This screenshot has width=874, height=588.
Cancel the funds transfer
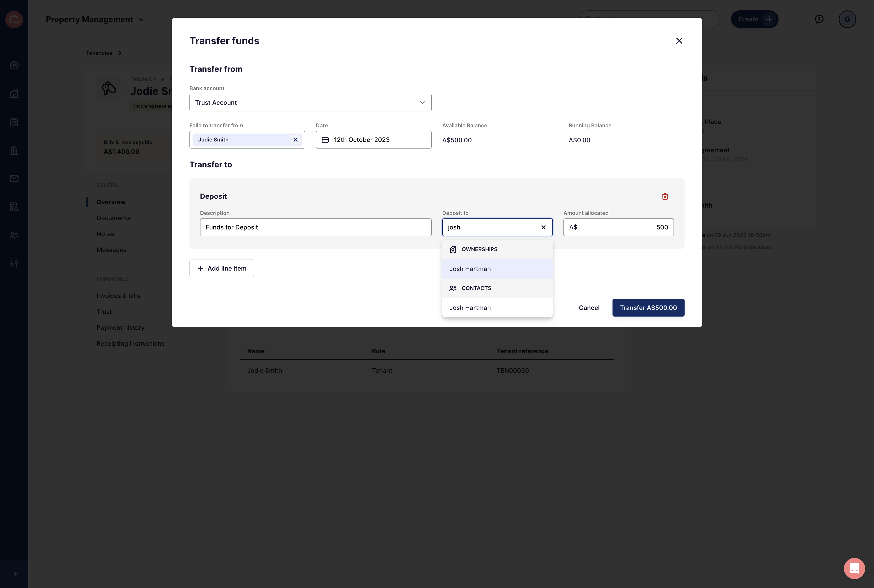(x=589, y=307)
